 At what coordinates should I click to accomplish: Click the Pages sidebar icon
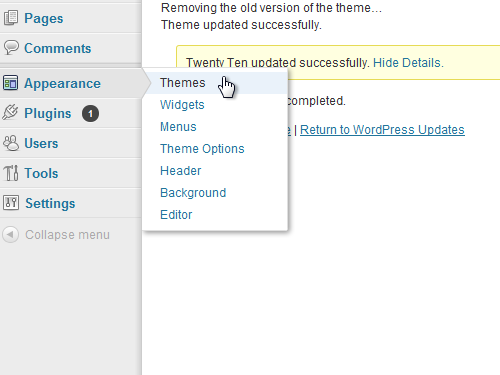point(11,18)
